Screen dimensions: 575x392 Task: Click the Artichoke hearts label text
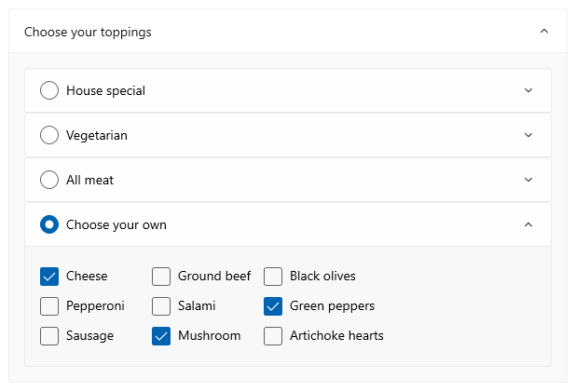point(336,336)
